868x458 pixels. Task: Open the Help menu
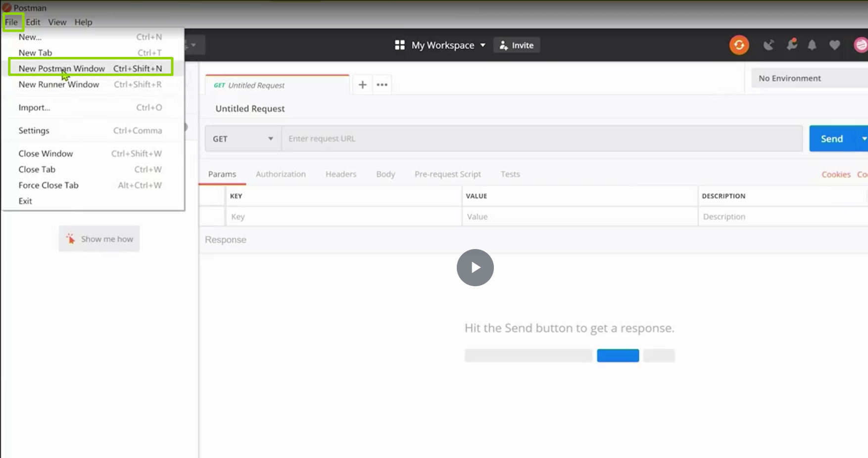point(83,22)
